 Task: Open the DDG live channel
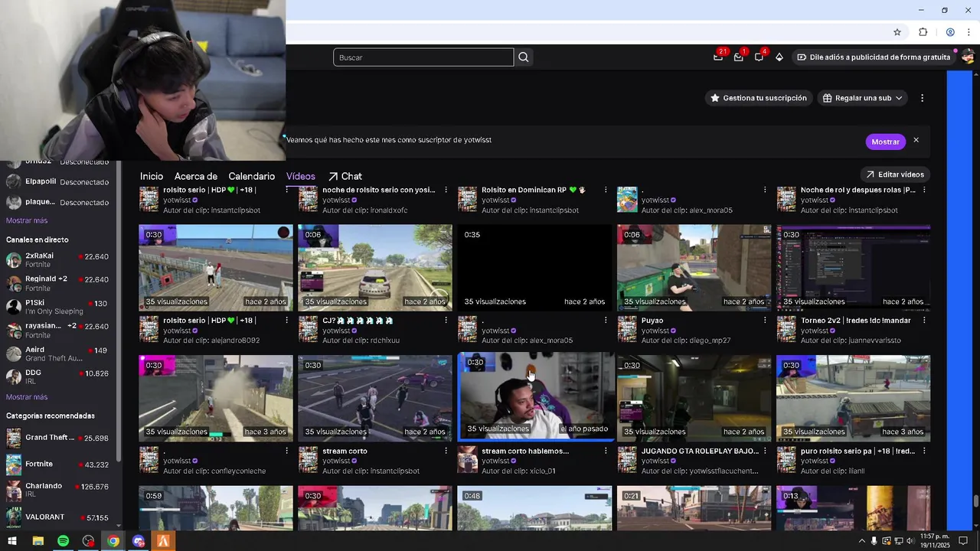(x=57, y=377)
